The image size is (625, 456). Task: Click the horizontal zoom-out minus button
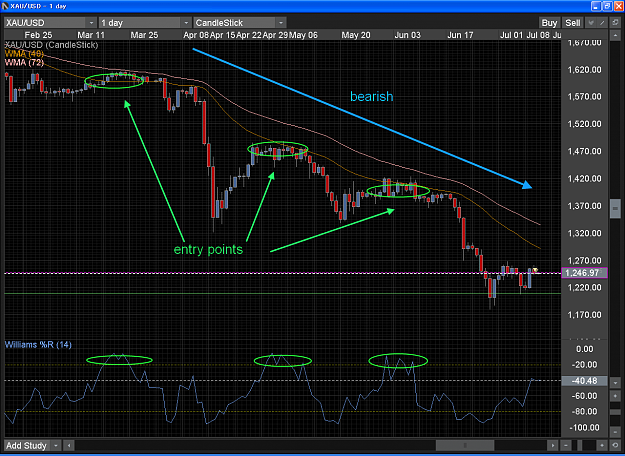pos(565,445)
